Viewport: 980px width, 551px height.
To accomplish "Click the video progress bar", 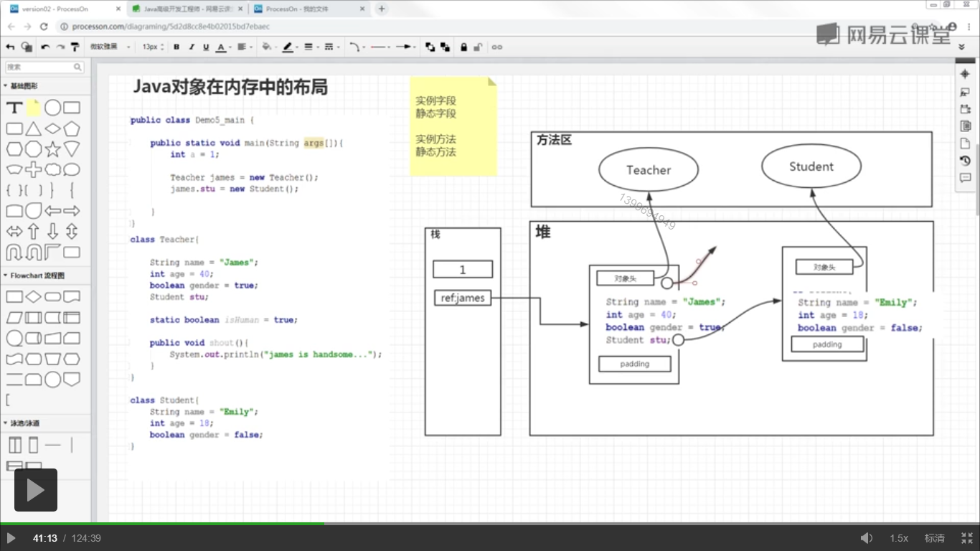I will tap(490, 524).
